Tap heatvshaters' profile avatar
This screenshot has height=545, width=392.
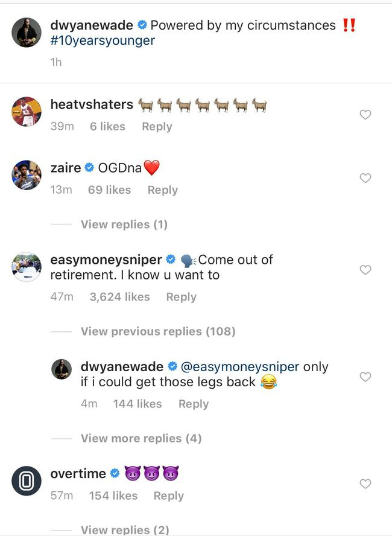(27, 112)
